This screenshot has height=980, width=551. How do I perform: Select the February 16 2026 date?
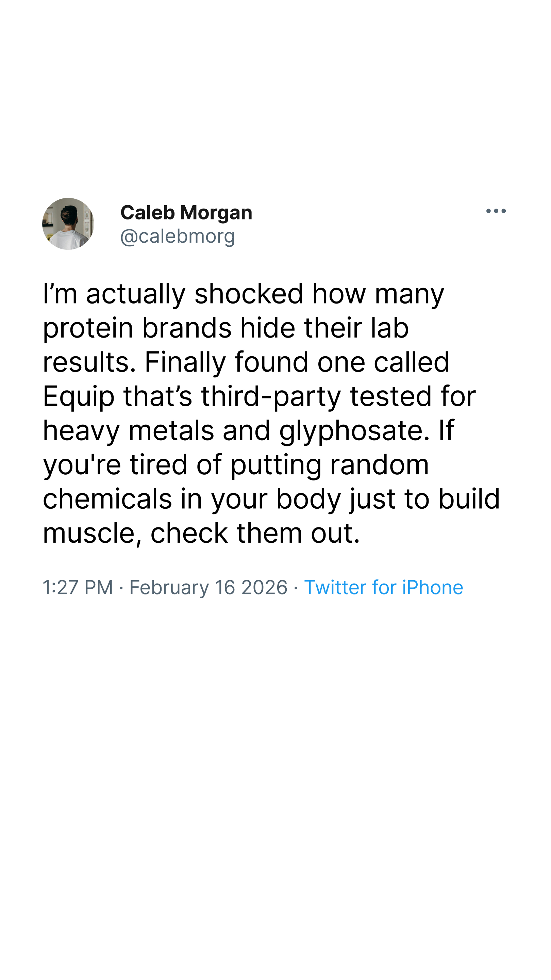(x=208, y=587)
